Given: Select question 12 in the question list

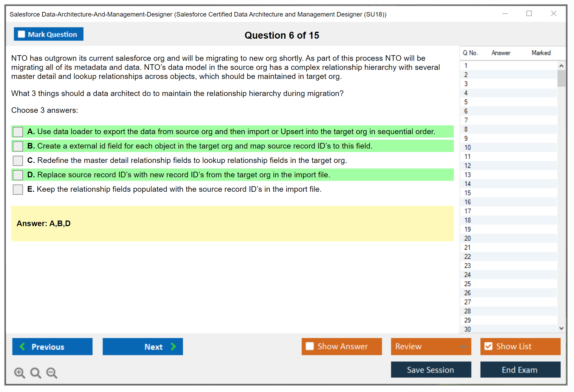Looking at the screenshot, I should click(467, 166).
